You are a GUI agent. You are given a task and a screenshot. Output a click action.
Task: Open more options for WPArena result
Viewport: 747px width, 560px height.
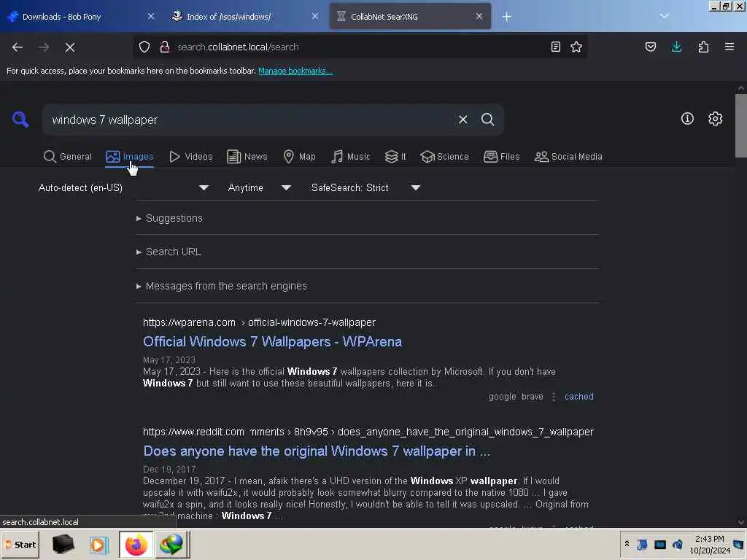pos(554,396)
